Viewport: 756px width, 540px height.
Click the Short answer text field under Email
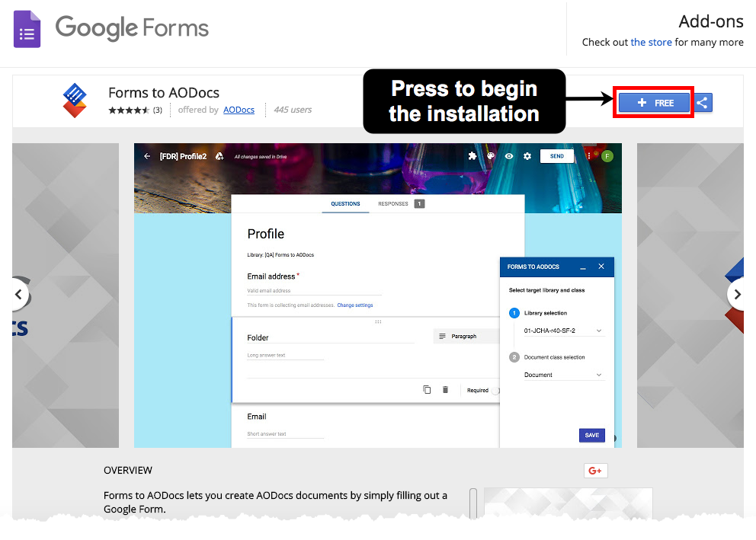286,434
